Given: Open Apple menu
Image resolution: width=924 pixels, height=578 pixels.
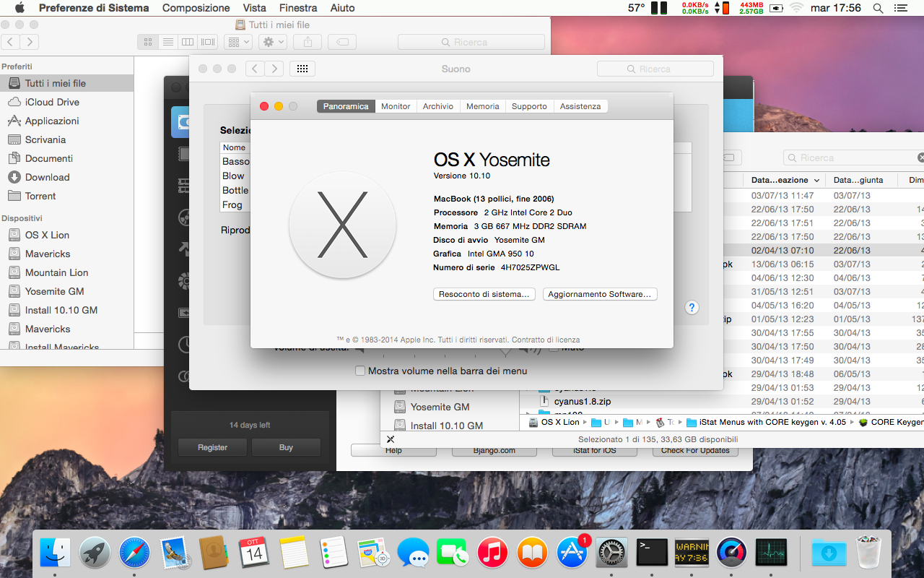Looking at the screenshot, I should click(19, 8).
